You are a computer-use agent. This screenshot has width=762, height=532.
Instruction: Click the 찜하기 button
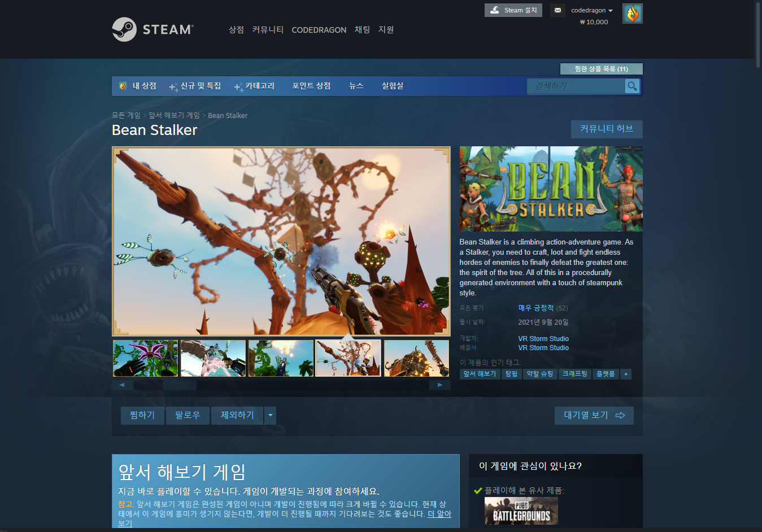click(x=142, y=416)
